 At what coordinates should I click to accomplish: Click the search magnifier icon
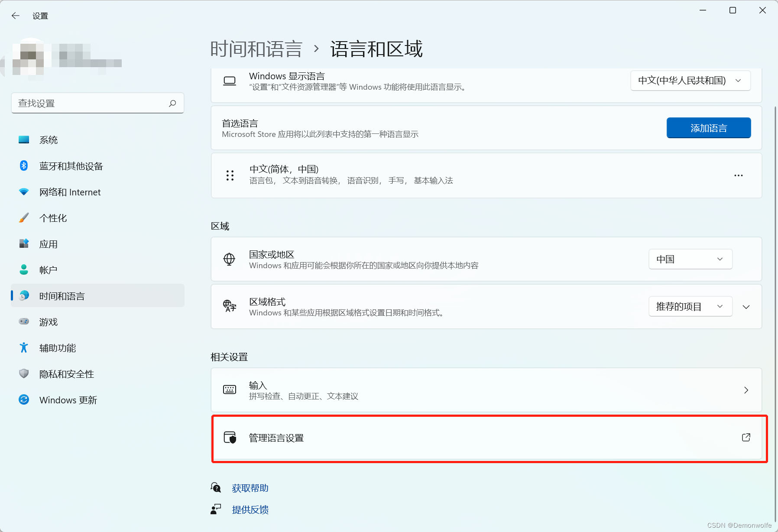pyautogui.click(x=172, y=103)
